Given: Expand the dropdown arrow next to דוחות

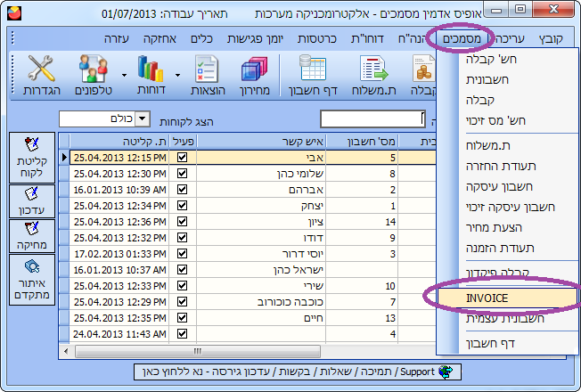Looking at the screenshot, I should tap(178, 75).
